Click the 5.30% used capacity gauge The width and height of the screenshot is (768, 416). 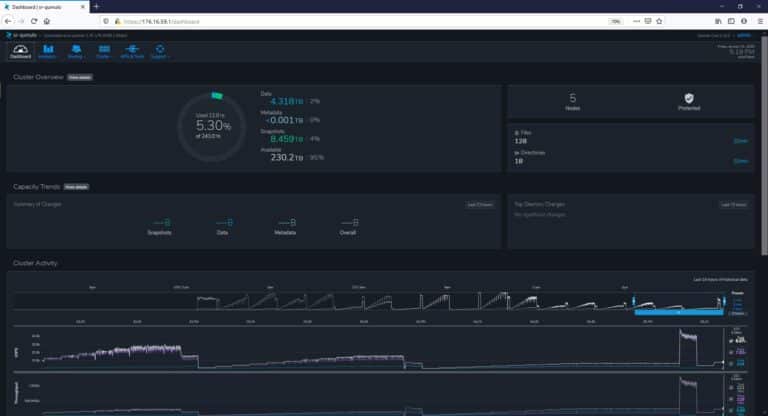213,126
